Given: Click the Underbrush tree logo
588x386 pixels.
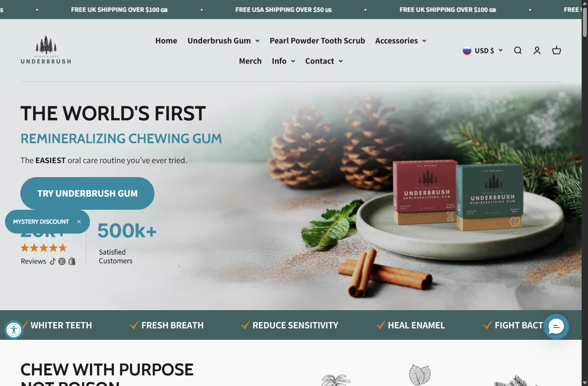Looking at the screenshot, I should 46,50.
